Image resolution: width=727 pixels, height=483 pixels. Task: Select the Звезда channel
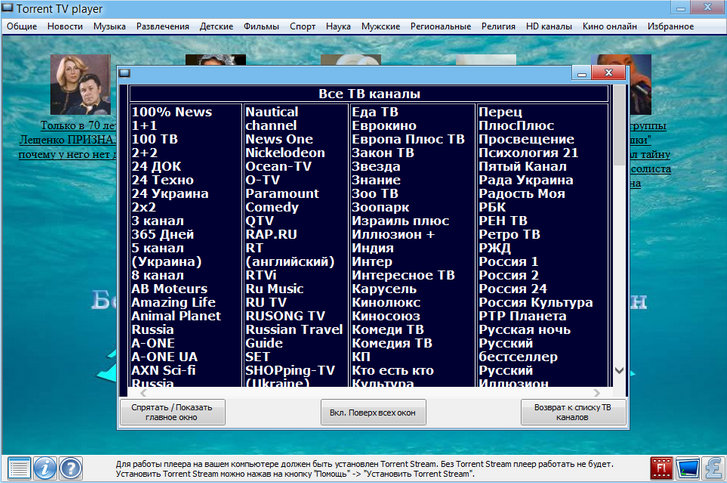pos(376,166)
